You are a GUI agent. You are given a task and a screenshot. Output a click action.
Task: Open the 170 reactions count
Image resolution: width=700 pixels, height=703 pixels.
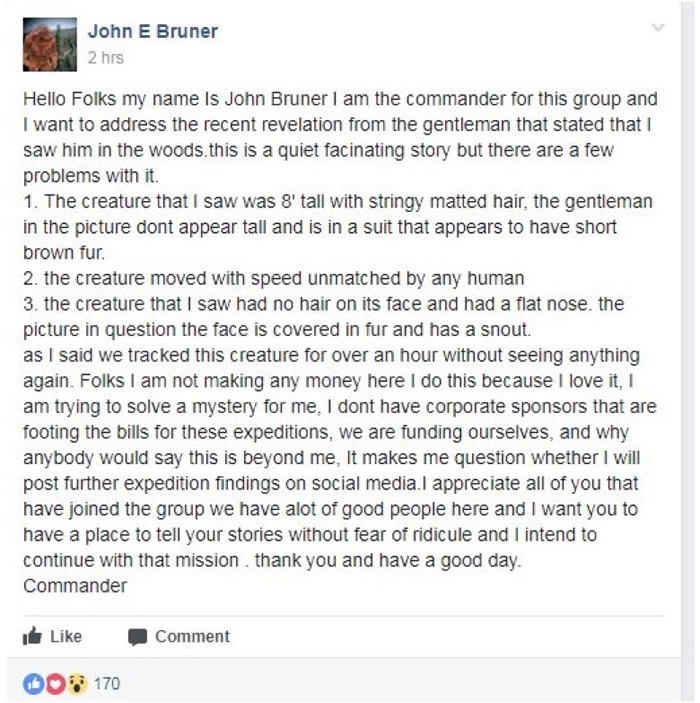[107, 684]
